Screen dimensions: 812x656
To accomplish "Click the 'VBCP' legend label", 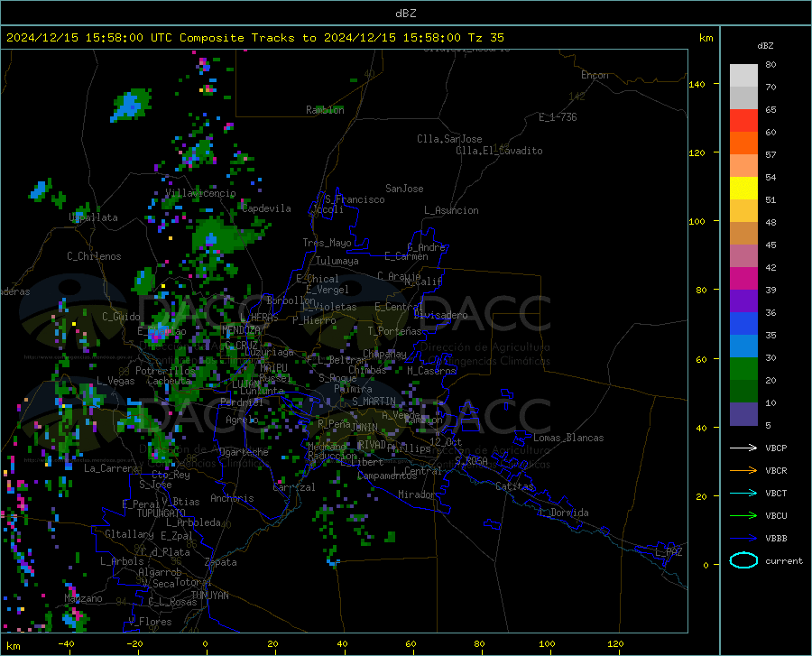I will point(776,448).
